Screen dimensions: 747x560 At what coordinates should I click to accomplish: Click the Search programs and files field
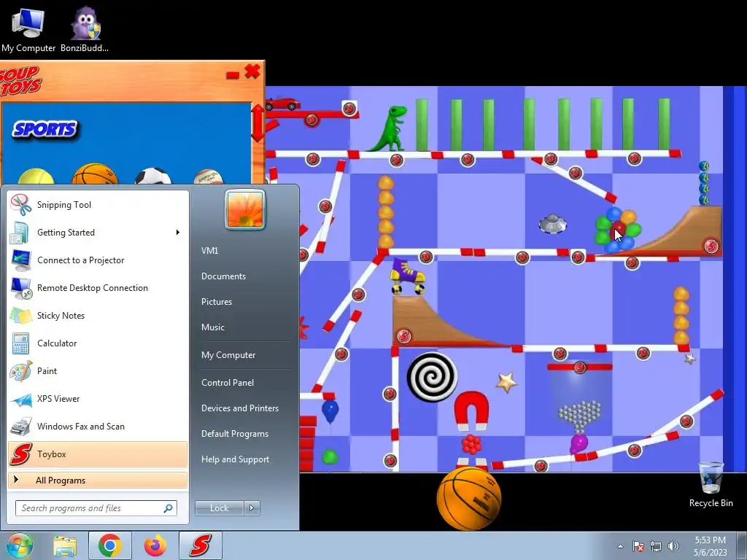[x=96, y=508]
